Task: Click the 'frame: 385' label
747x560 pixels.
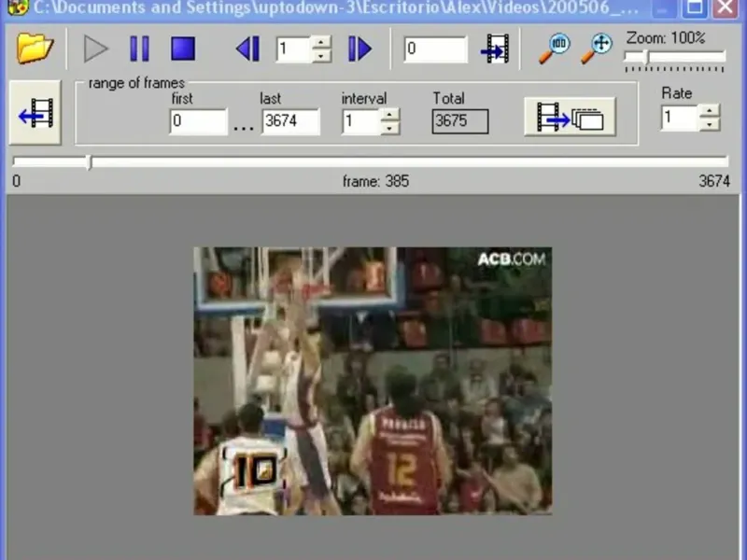Action: point(375,181)
